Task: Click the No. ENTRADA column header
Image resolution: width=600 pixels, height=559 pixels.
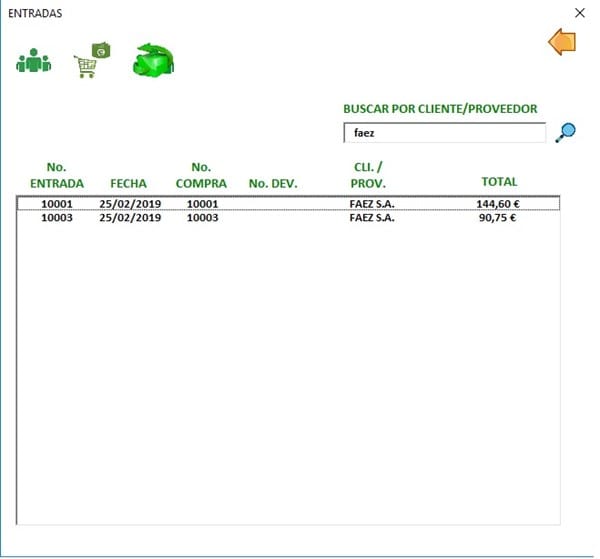Action: [x=57, y=175]
